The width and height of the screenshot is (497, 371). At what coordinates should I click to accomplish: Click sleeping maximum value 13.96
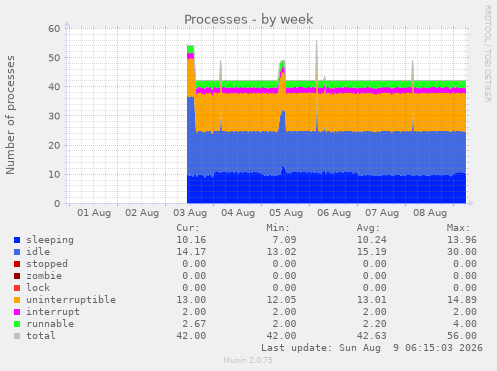tap(462, 240)
